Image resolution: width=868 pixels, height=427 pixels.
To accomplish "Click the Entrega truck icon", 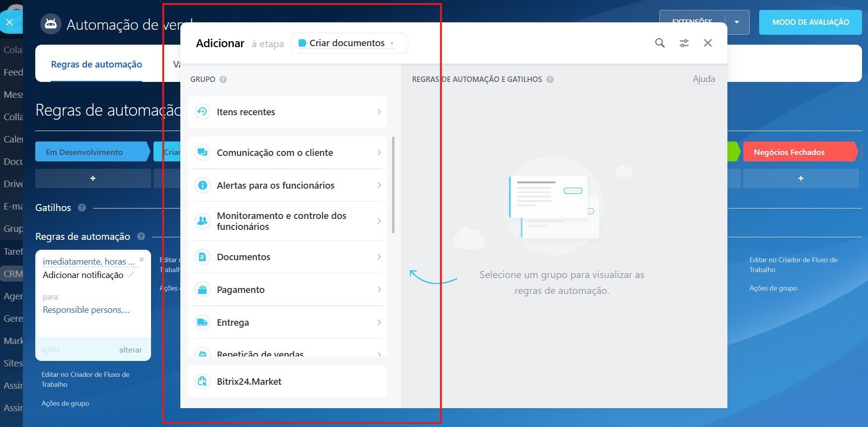I will coord(202,322).
